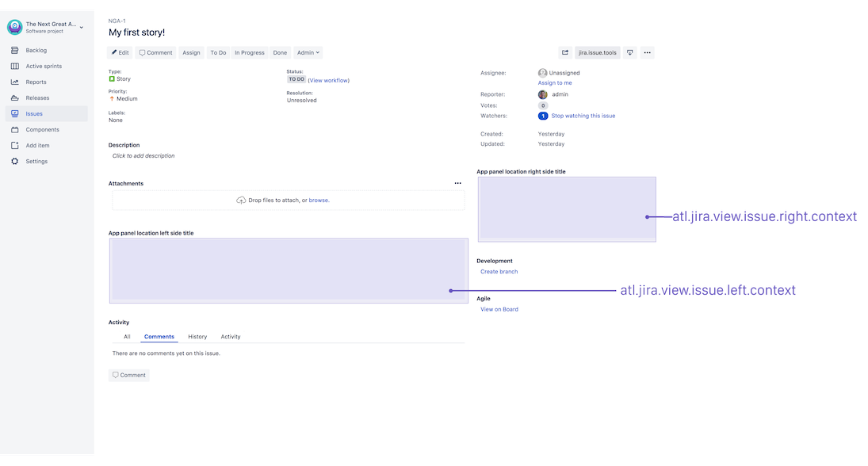This screenshot has width=868, height=466.
Task: Expand the Admin dropdown button
Action: (x=308, y=52)
